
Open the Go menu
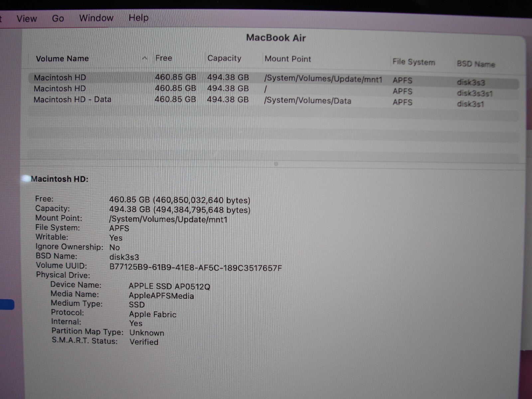[x=58, y=18]
